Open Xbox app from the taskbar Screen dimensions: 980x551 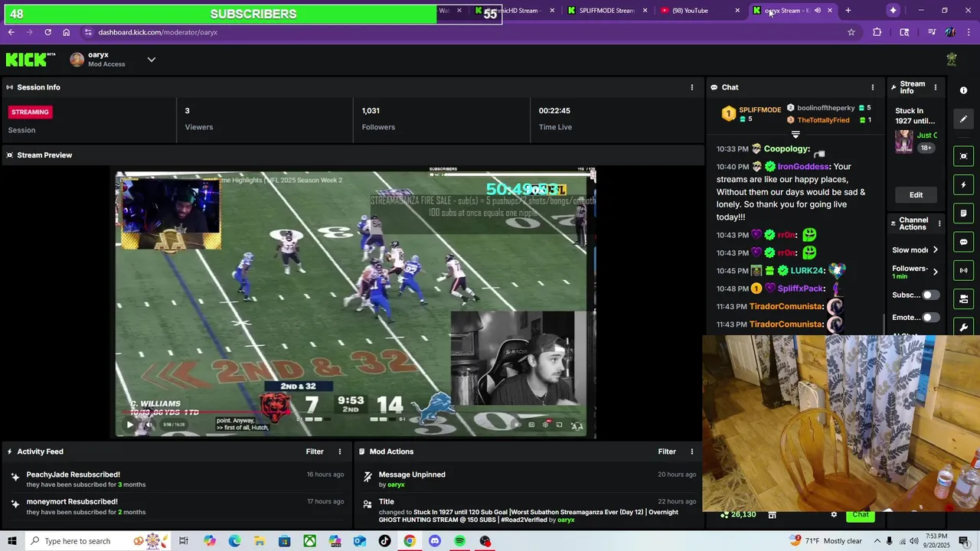[x=309, y=541]
